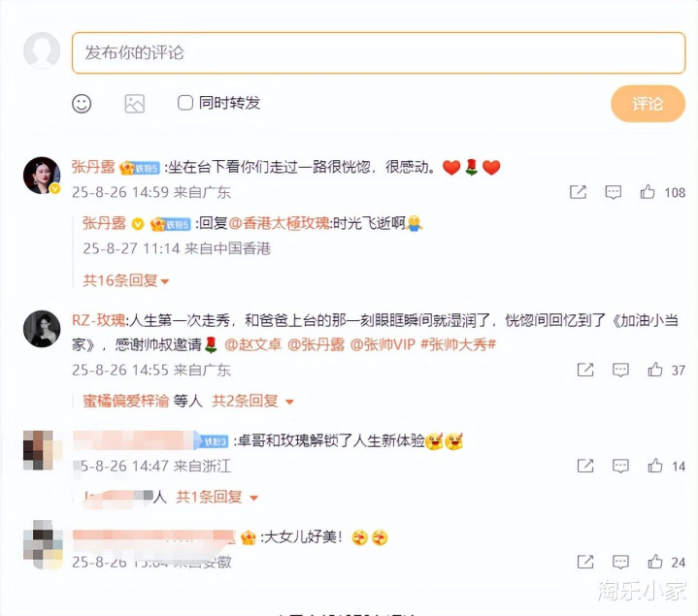Like the comment with 14 likes

click(655, 466)
